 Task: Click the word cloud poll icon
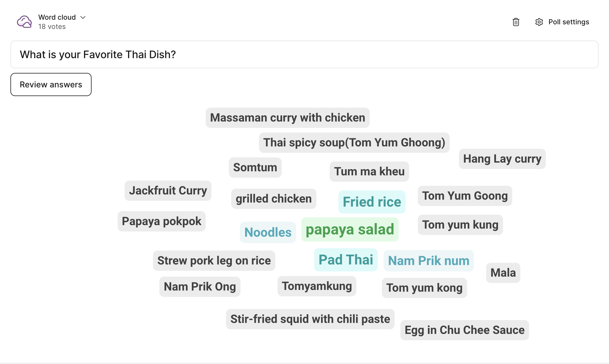pos(24,22)
